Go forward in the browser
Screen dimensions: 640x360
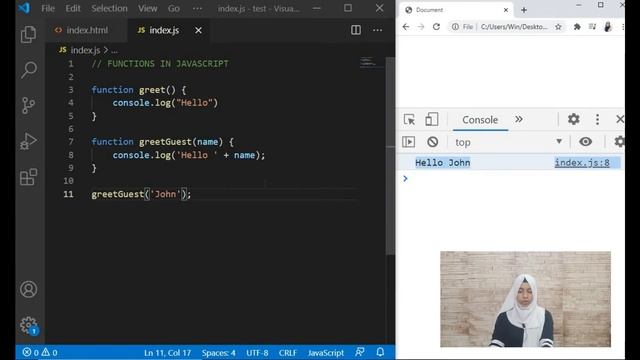(421, 27)
